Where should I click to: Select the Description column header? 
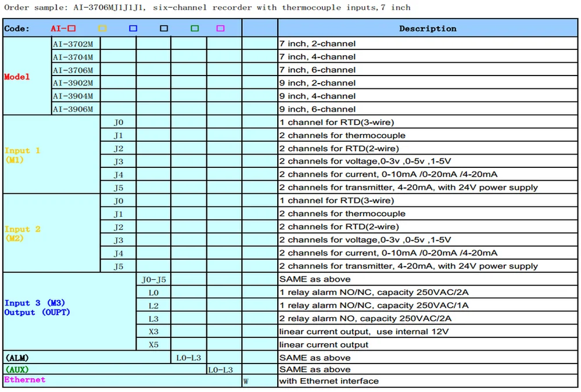coord(428,28)
